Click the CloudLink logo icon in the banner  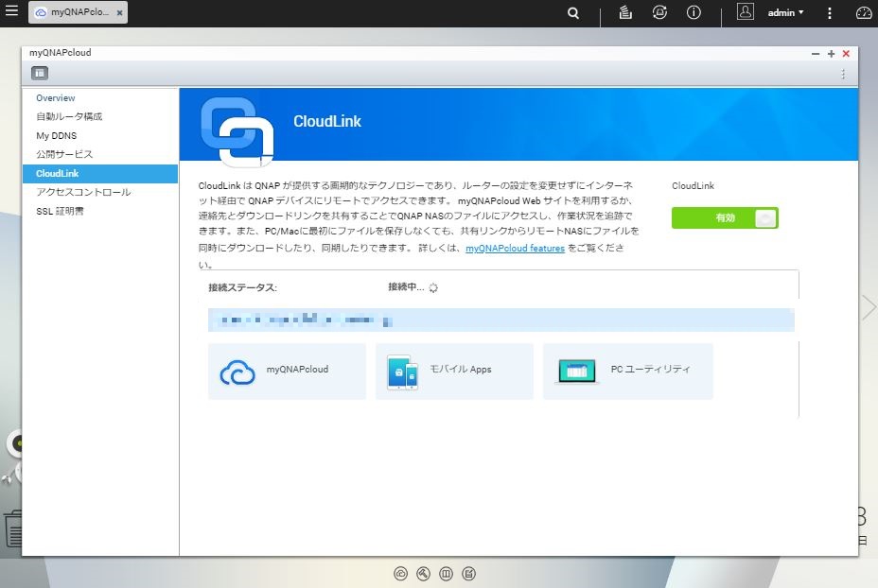237,132
